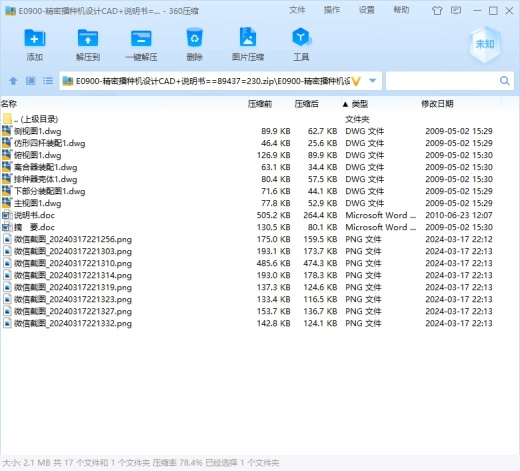Expand the address path dropdown arrow

pyautogui.click(x=373, y=81)
